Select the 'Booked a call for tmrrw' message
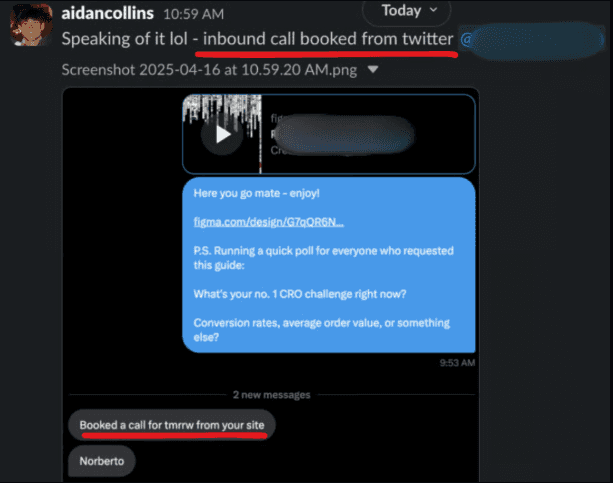Screen dimensions: 613x483 click(x=172, y=425)
